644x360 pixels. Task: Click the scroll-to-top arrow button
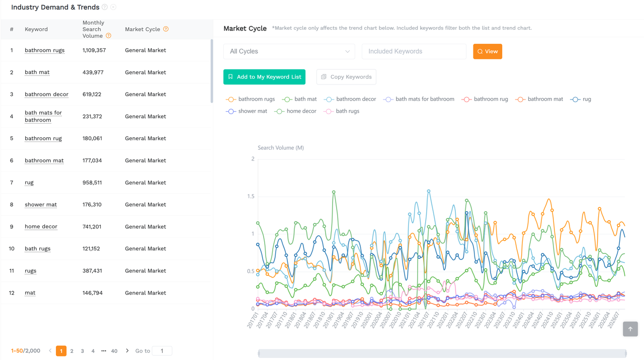point(630,329)
